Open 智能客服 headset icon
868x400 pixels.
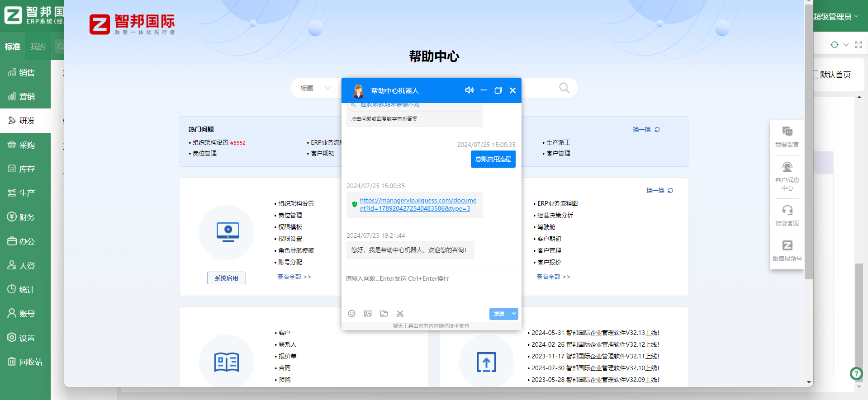pyautogui.click(x=787, y=216)
